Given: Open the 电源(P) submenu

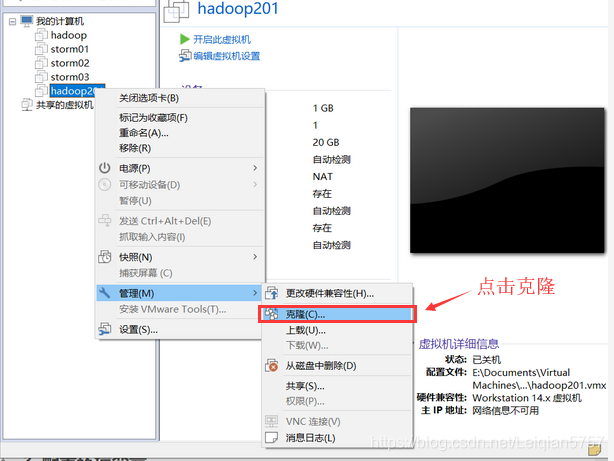Looking at the screenshot, I should [180, 168].
